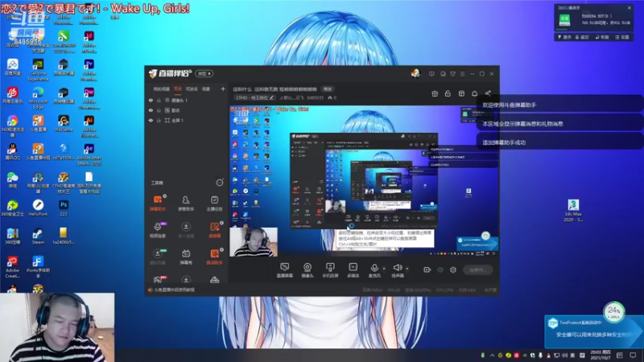Click the record video icon in bottom bar
The width and height of the screenshot is (644, 362).
427,269
